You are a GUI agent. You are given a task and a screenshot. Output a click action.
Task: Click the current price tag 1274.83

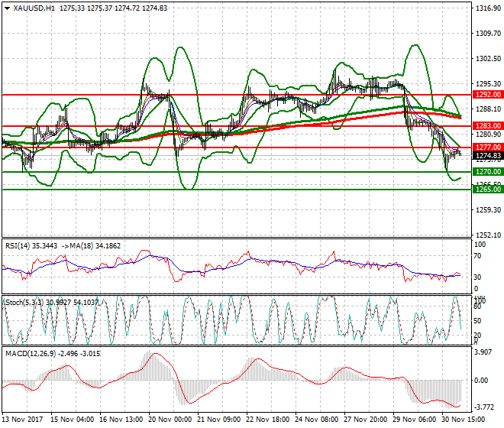485,155
